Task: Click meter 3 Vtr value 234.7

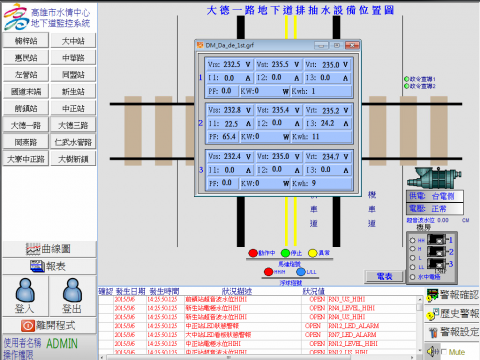Action: click(x=331, y=156)
